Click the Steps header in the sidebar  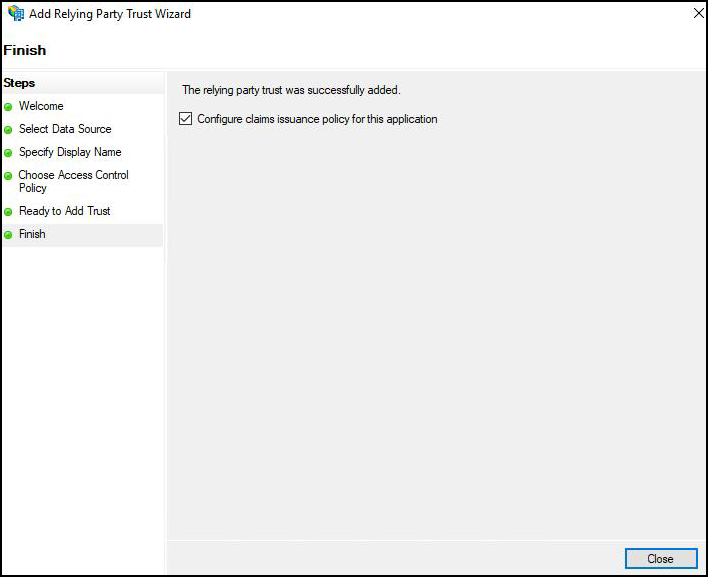(x=20, y=83)
